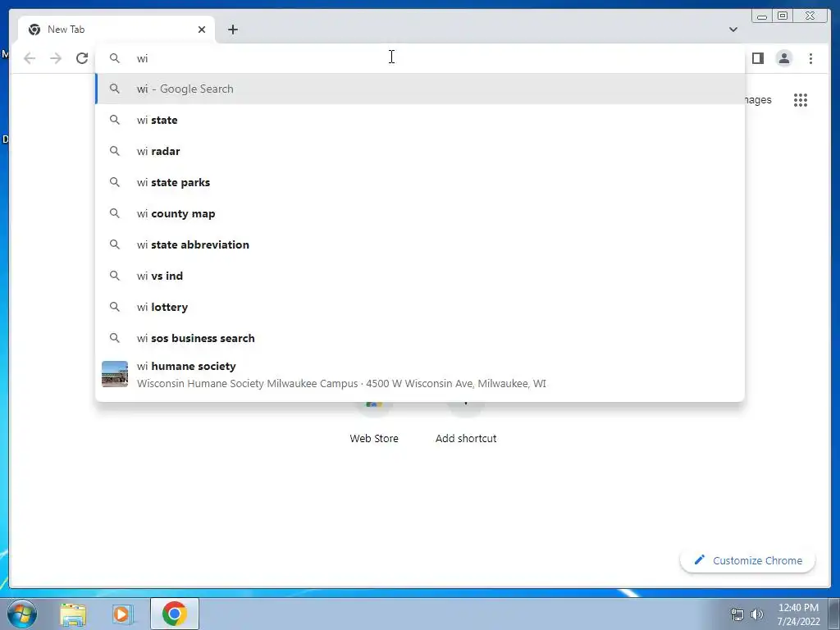Open the volume speaker tray icon

756,614
